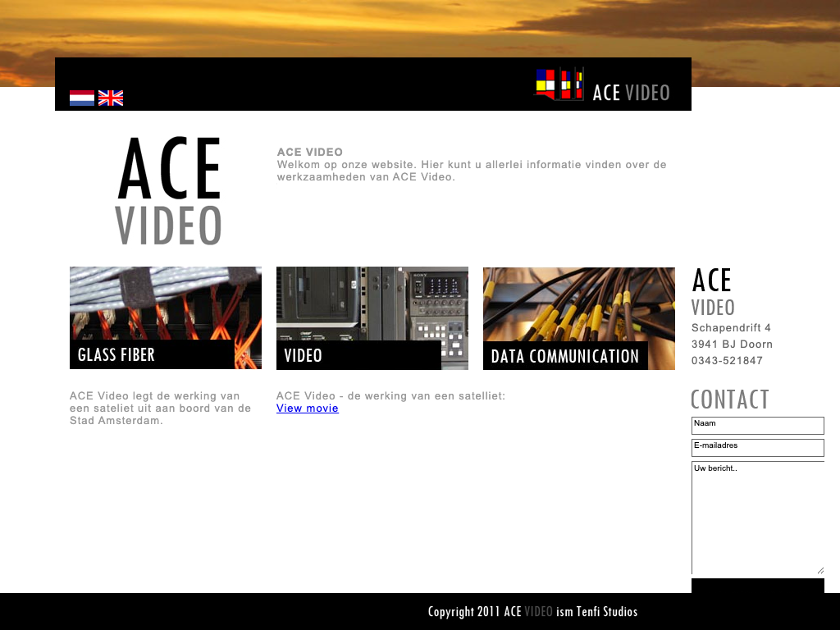Follow the View movie link

pyautogui.click(x=308, y=409)
